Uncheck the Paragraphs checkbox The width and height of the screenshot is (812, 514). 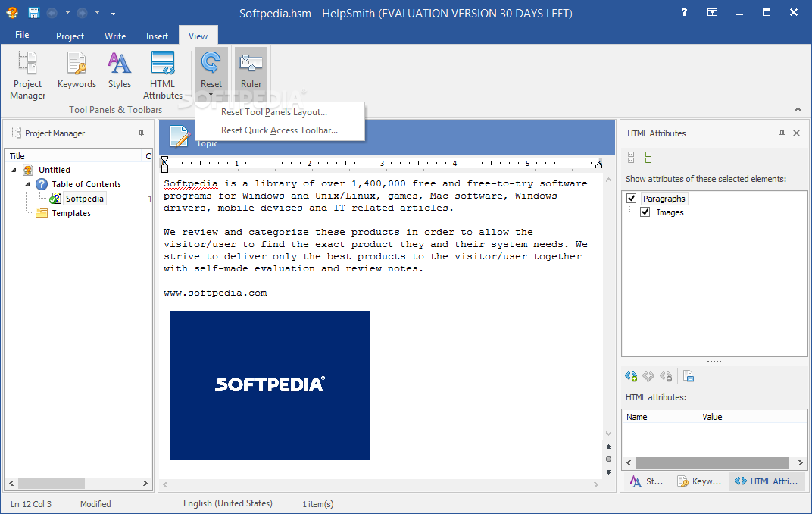point(631,198)
